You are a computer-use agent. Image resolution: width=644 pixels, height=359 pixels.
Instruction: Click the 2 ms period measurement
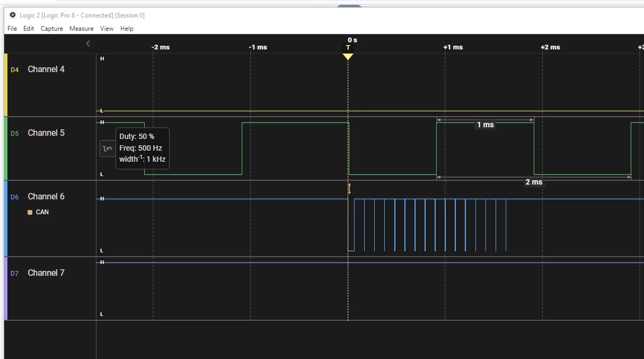534,182
